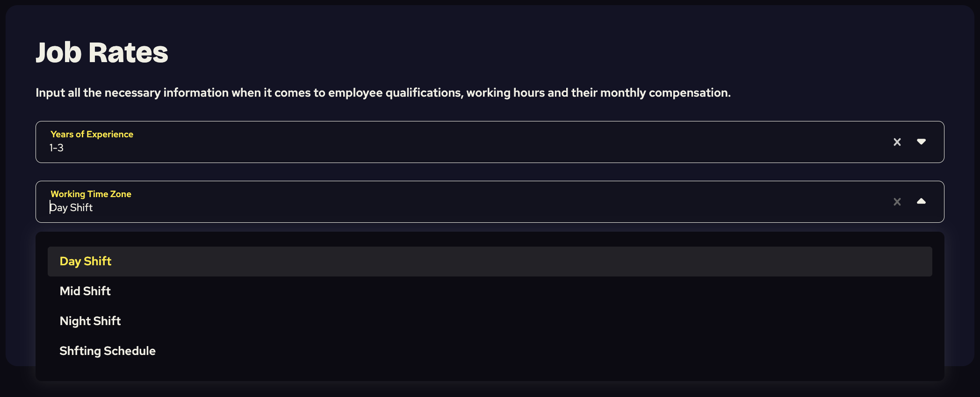Select Day Shift from the options list
This screenshot has width=980, height=397.
point(86,261)
